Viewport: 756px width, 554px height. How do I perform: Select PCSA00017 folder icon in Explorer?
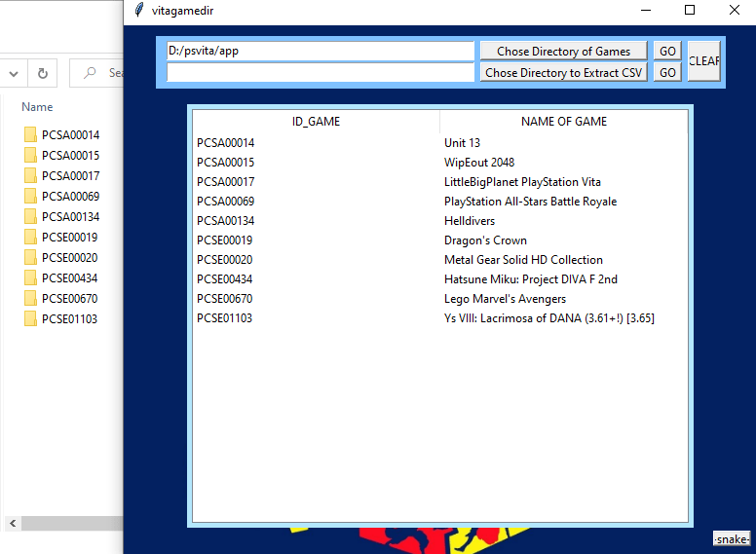30,175
